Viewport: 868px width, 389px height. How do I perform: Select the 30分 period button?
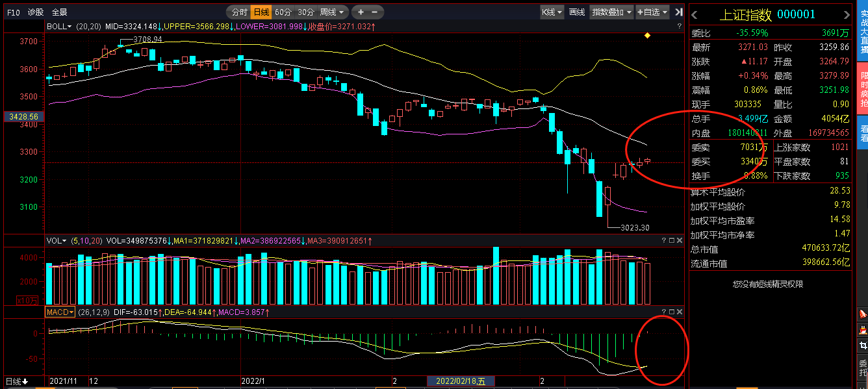click(306, 12)
